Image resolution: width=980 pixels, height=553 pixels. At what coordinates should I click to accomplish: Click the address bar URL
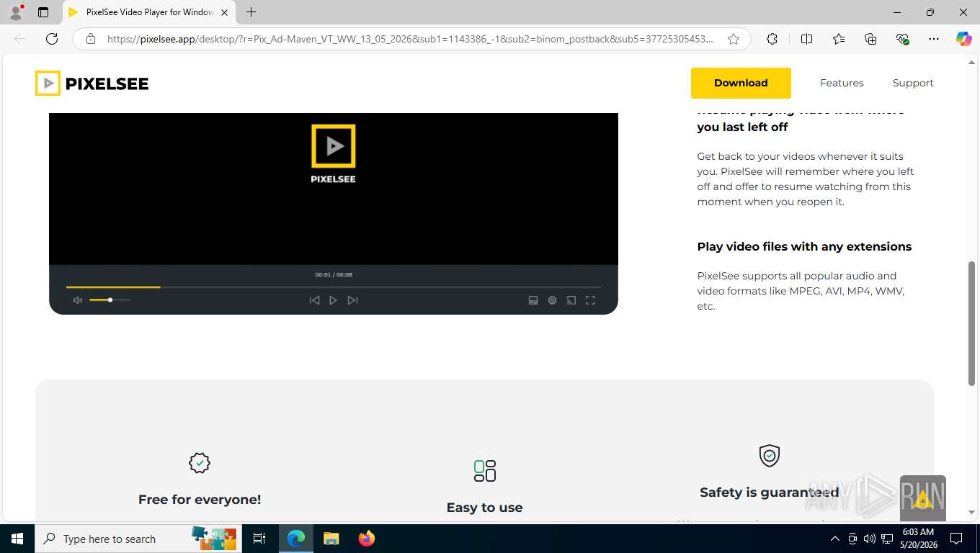tap(410, 39)
